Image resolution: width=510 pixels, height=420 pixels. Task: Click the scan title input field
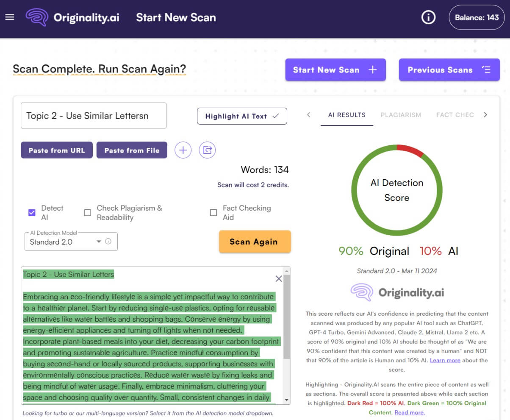pos(94,116)
